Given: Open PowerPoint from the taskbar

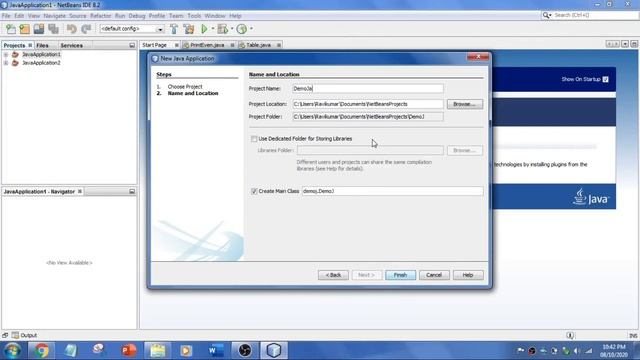Looking at the screenshot, I should point(129,351).
